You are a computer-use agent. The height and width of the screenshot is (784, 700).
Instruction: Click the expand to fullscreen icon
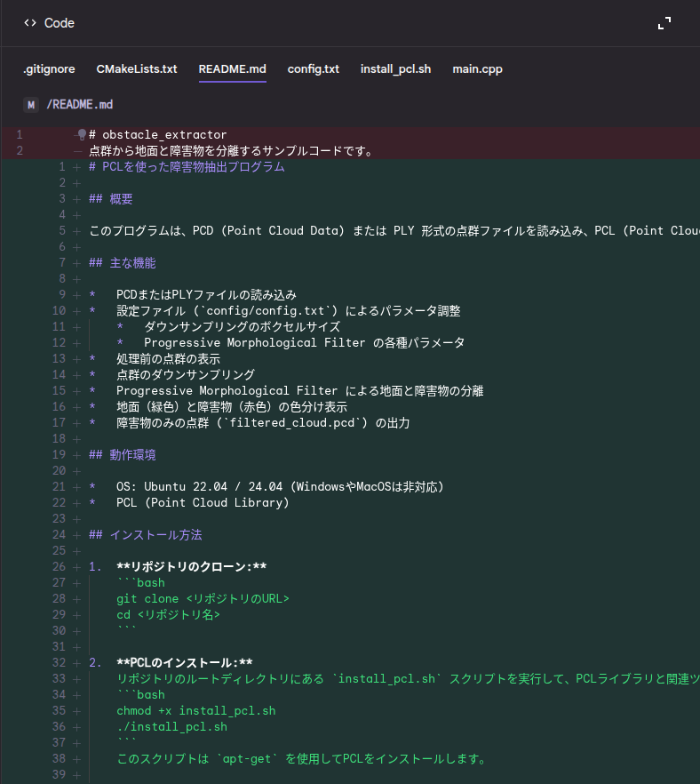pos(664,23)
